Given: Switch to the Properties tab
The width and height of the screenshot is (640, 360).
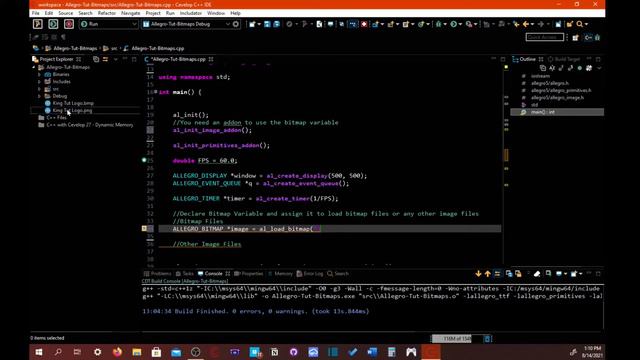Looking at the screenshot, I should (x=249, y=274).
